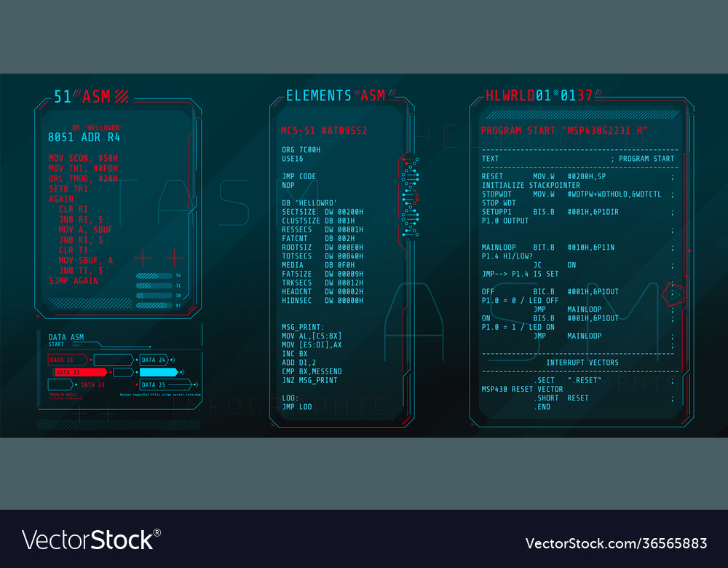Screen dimensions: 728x568
Task: Expand the arrow at the end of DATA 25
Action: coord(196,384)
